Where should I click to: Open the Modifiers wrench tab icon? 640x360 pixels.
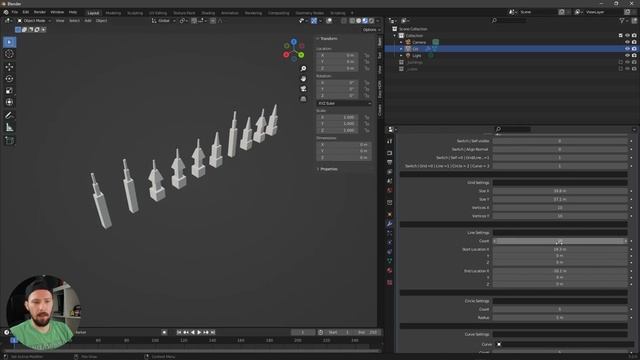(x=390, y=224)
